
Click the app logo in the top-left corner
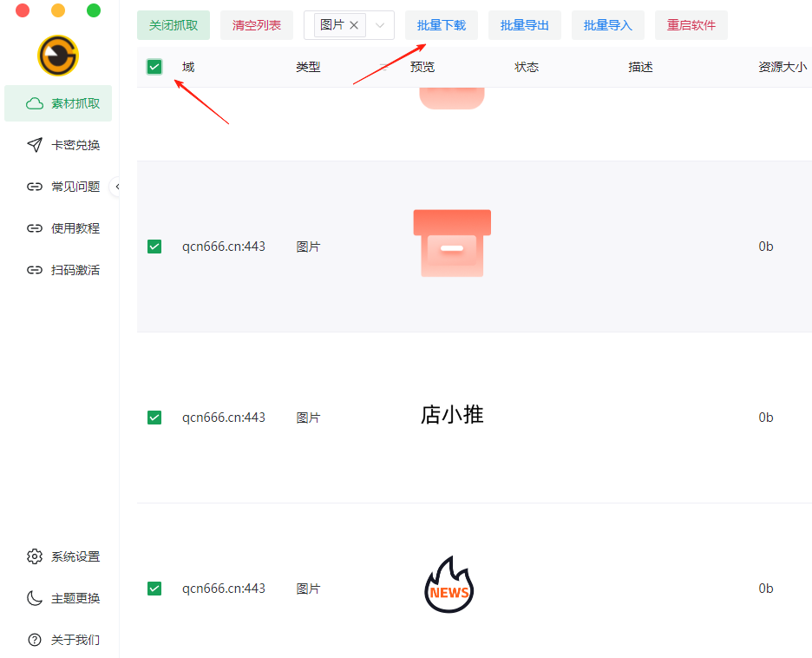pos(57,54)
